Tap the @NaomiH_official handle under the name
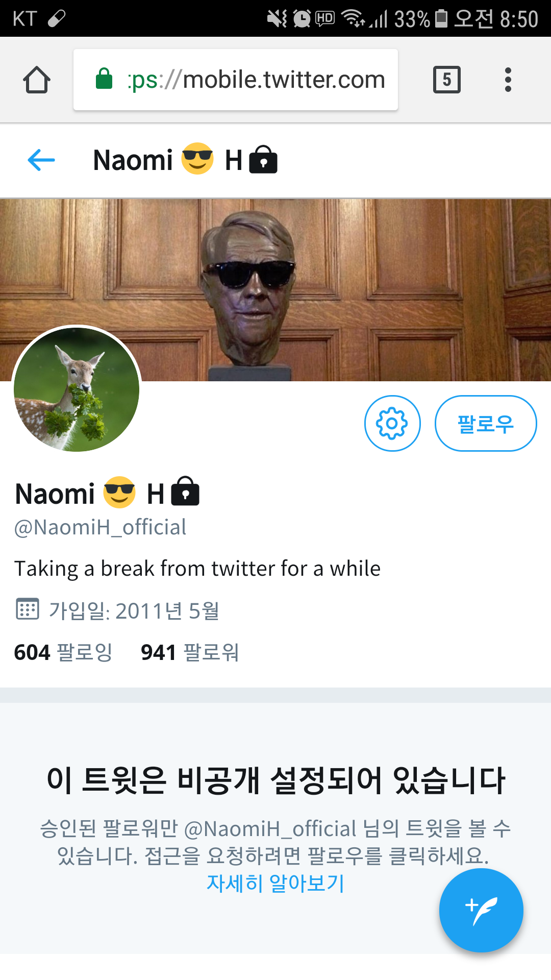 (101, 527)
